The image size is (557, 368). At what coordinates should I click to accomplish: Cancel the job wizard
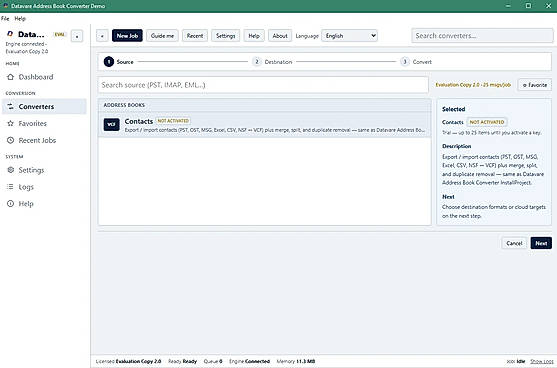(514, 243)
